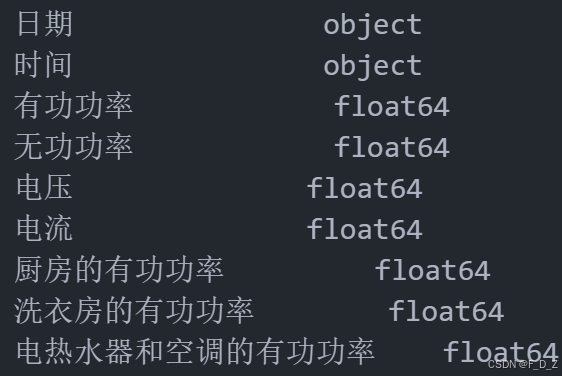Image resolution: width=562 pixels, height=376 pixels.
Task: Click the CSDN @F_D_Z watermark
Action: (x=523, y=364)
